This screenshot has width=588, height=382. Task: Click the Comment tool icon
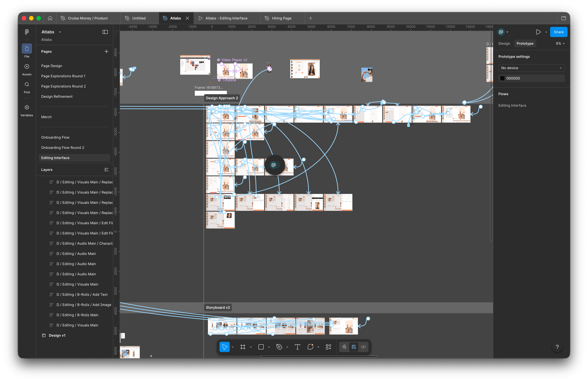coord(310,347)
